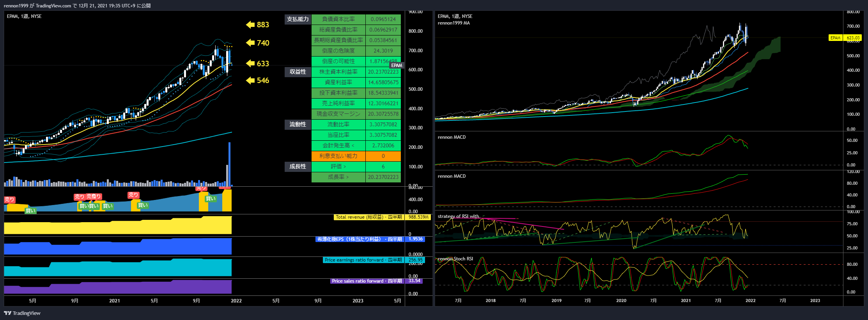Click the value 24.3019
868x320 pixels.
[x=383, y=51]
